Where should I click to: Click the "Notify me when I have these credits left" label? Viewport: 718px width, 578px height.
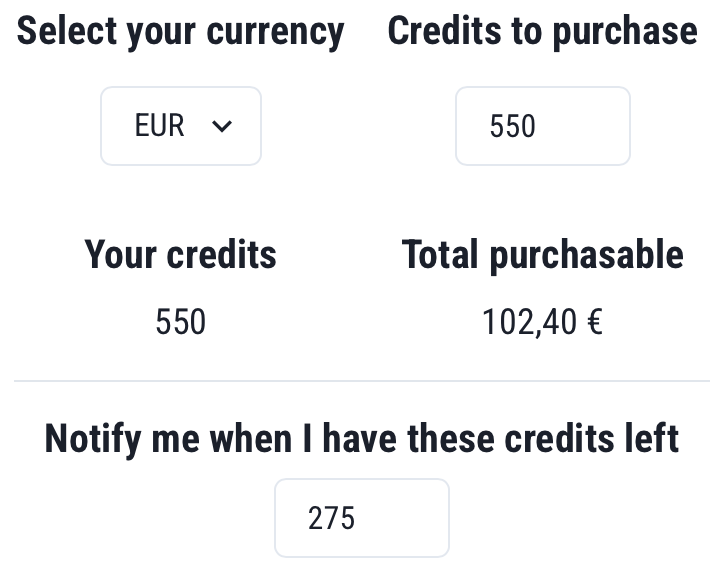click(361, 438)
